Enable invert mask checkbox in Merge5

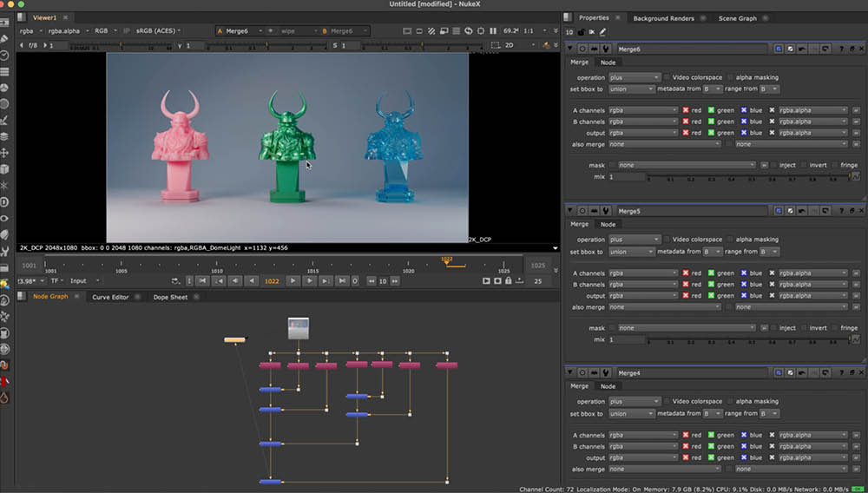click(x=803, y=328)
